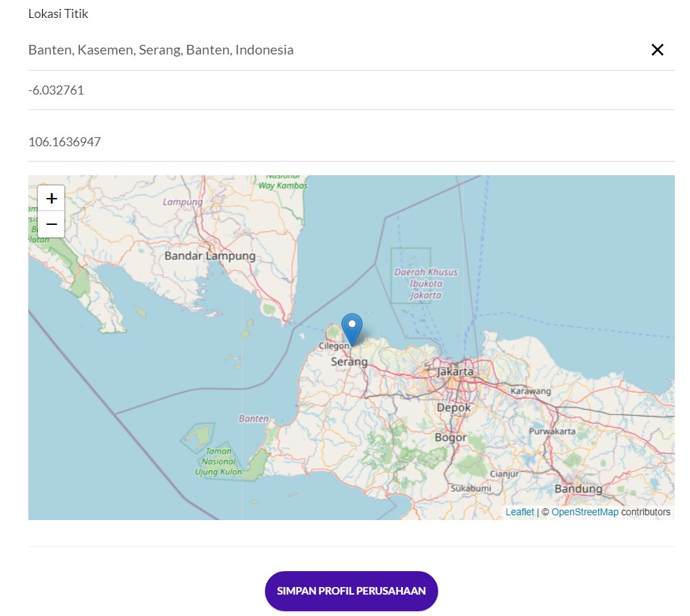Open the OpenStreetMap attribution link

(584, 512)
